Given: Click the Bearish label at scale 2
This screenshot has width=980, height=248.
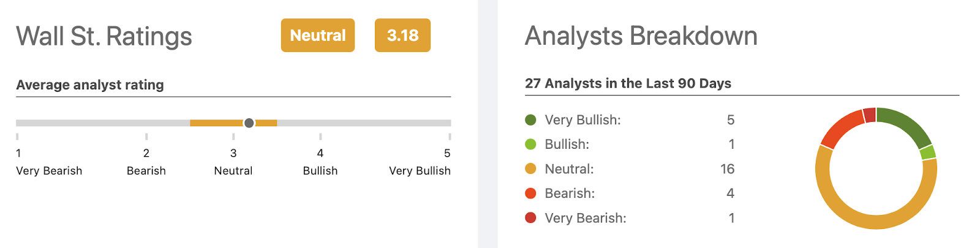Looking at the screenshot, I should coord(146,171).
